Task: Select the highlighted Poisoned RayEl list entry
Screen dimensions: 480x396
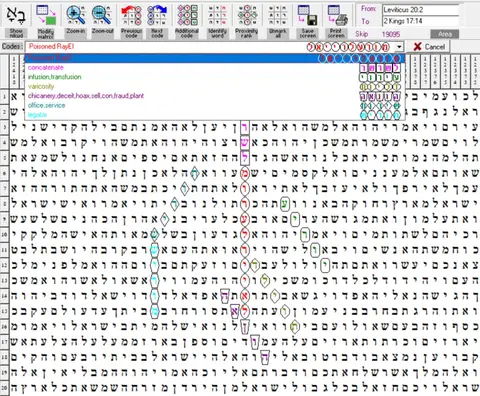Action: tap(215, 58)
